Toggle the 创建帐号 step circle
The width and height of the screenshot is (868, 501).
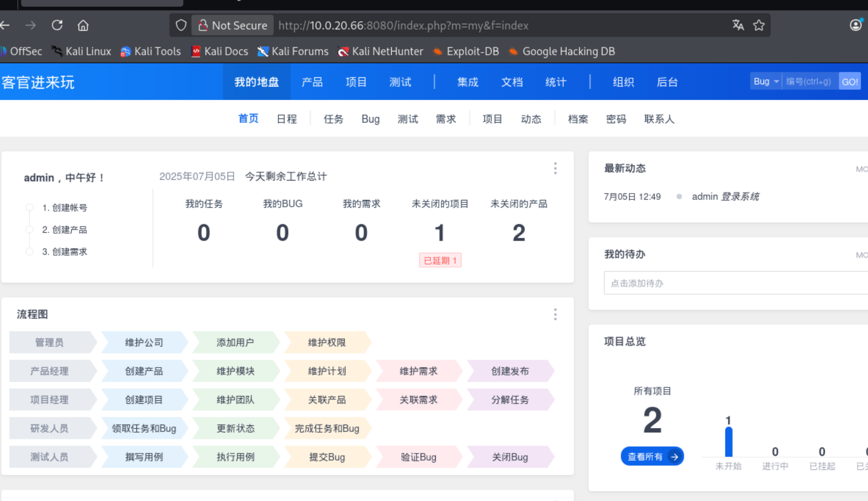coord(29,208)
